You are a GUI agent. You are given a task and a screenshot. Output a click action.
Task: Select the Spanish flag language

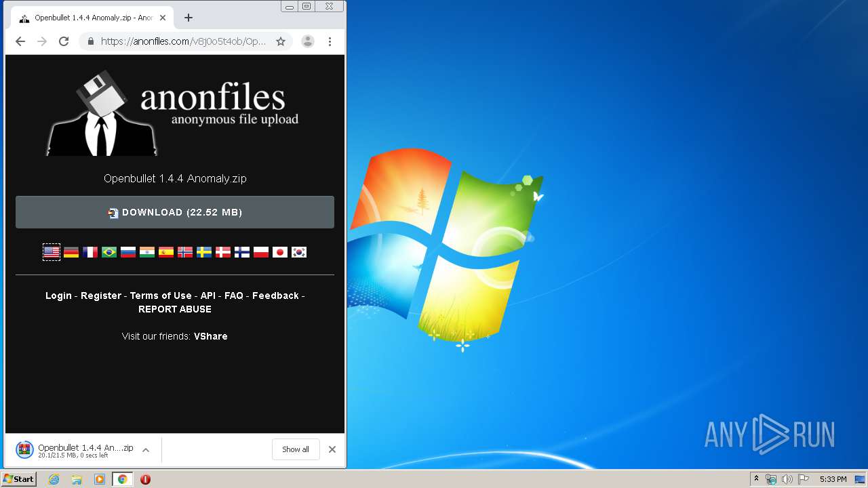(x=166, y=252)
